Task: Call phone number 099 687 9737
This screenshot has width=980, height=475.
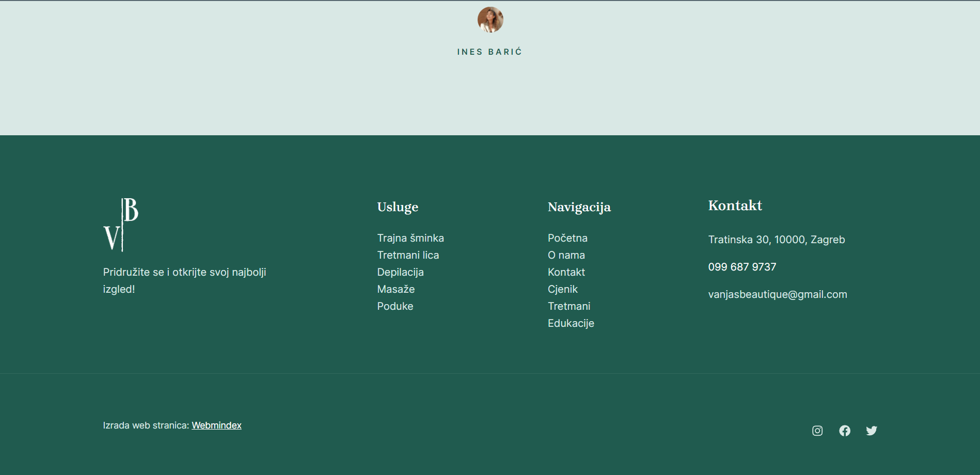Action: click(742, 267)
